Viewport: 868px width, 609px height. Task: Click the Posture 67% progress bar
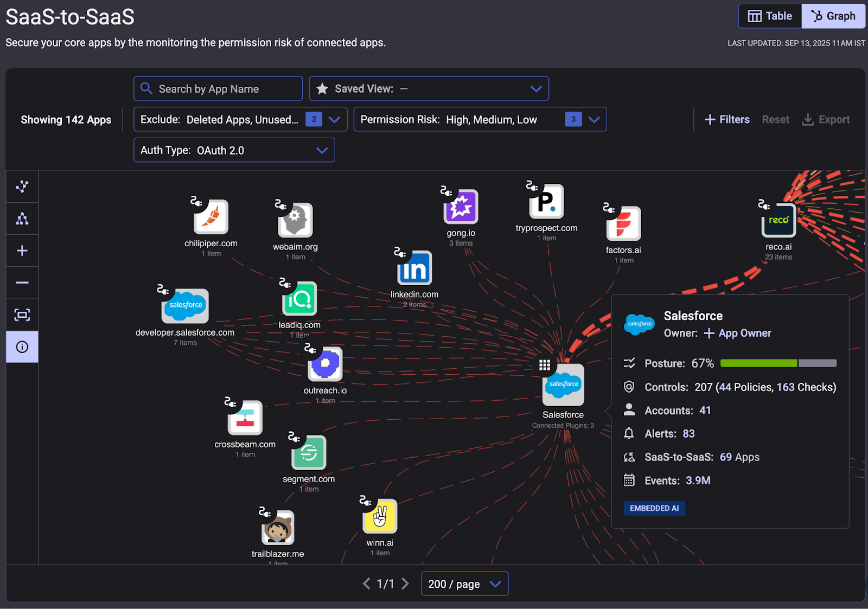point(778,363)
